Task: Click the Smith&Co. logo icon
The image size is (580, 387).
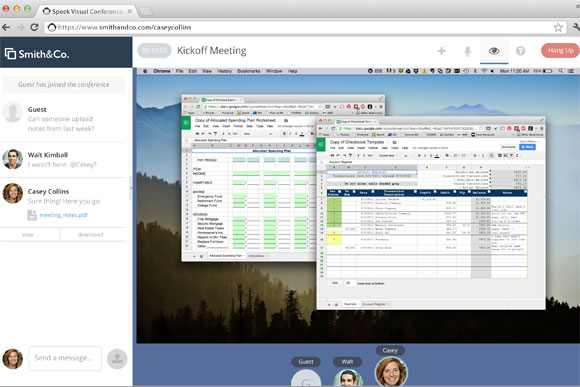Action: click(10, 54)
